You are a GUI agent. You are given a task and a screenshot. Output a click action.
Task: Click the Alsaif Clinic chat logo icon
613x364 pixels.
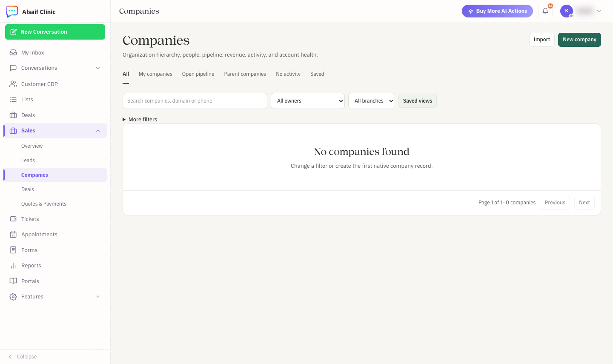tap(12, 11)
